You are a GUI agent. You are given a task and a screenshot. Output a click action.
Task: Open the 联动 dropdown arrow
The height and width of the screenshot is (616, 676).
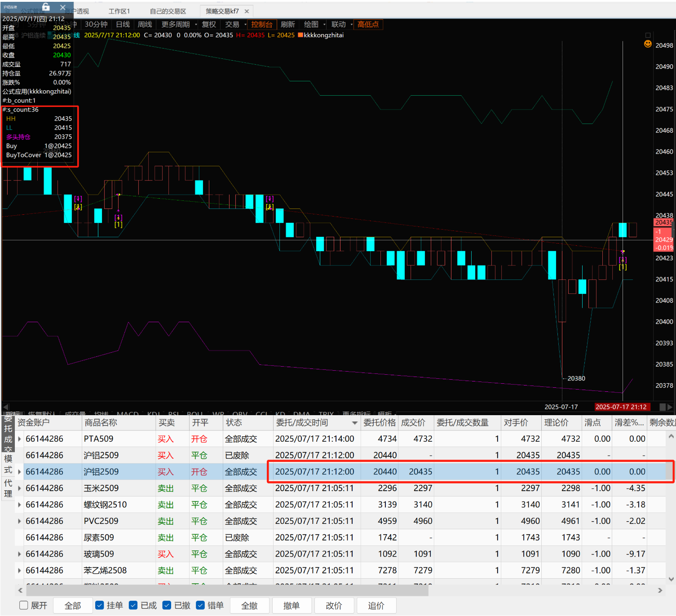(352, 25)
